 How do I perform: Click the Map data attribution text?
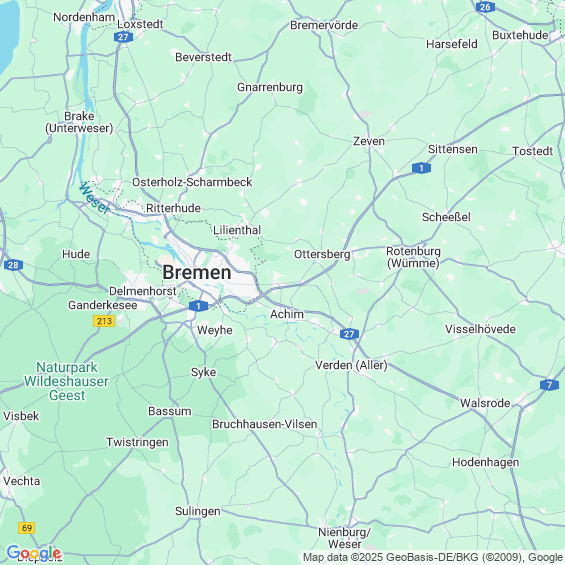tap(432, 557)
